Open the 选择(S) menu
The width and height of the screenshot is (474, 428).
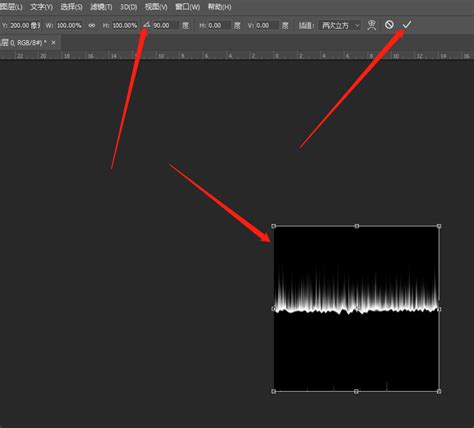click(71, 7)
